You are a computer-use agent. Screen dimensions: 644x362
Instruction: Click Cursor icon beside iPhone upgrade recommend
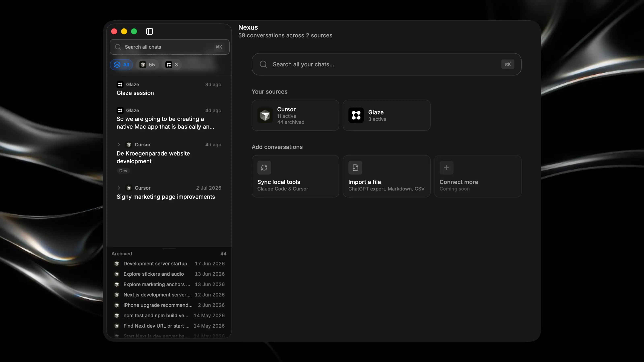coord(117,305)
